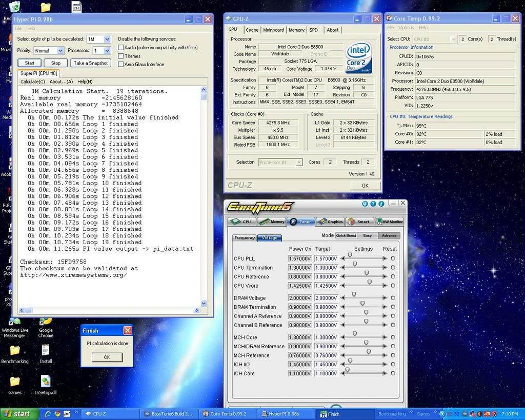Click EasyTune6 email at-sign icon
The height and width of the screenshot is (420, 525).
click(365, 204)
